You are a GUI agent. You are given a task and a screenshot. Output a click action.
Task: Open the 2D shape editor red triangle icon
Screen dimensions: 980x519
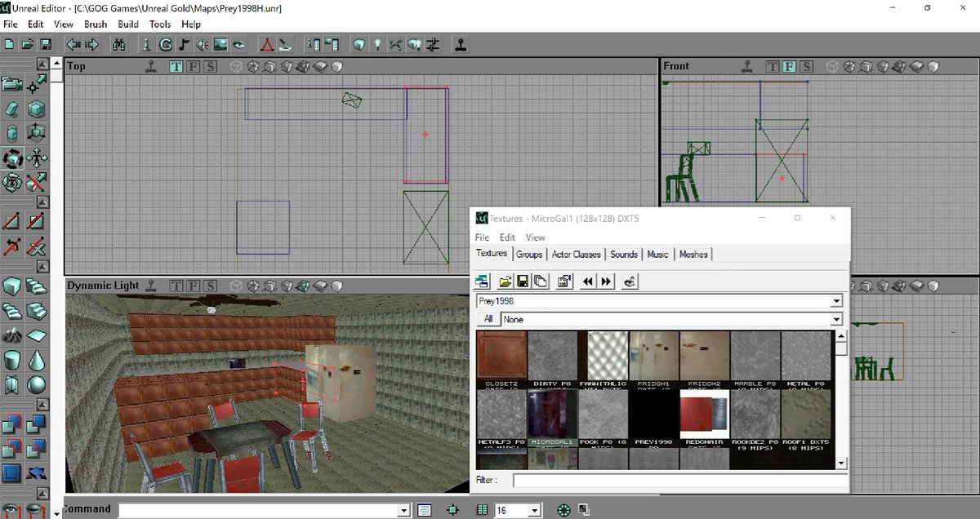pos(266,44)
